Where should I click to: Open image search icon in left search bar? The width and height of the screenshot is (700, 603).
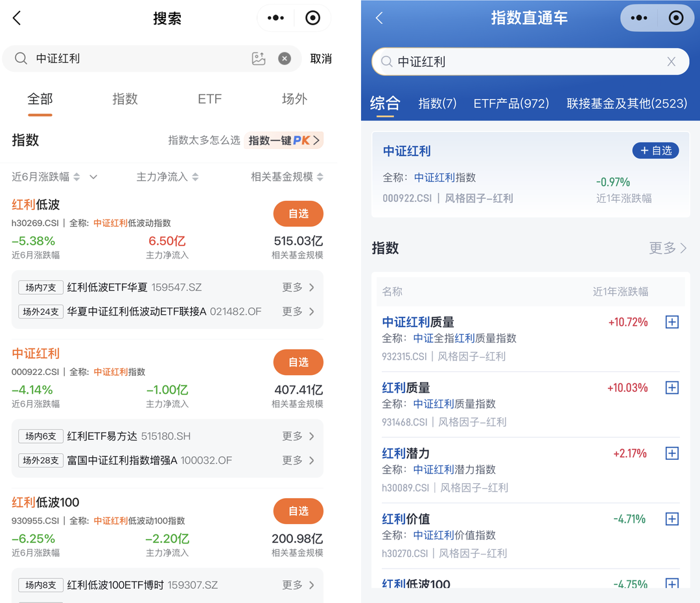tap(259, 58)
